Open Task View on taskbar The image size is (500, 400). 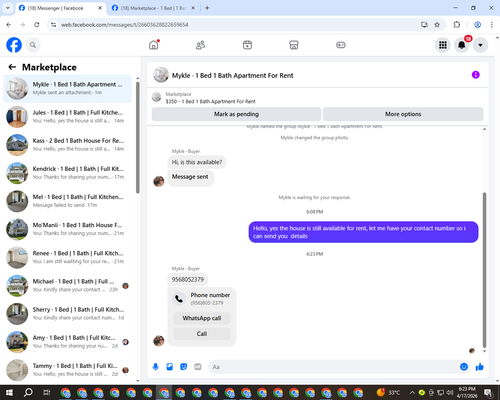point(47,393)
